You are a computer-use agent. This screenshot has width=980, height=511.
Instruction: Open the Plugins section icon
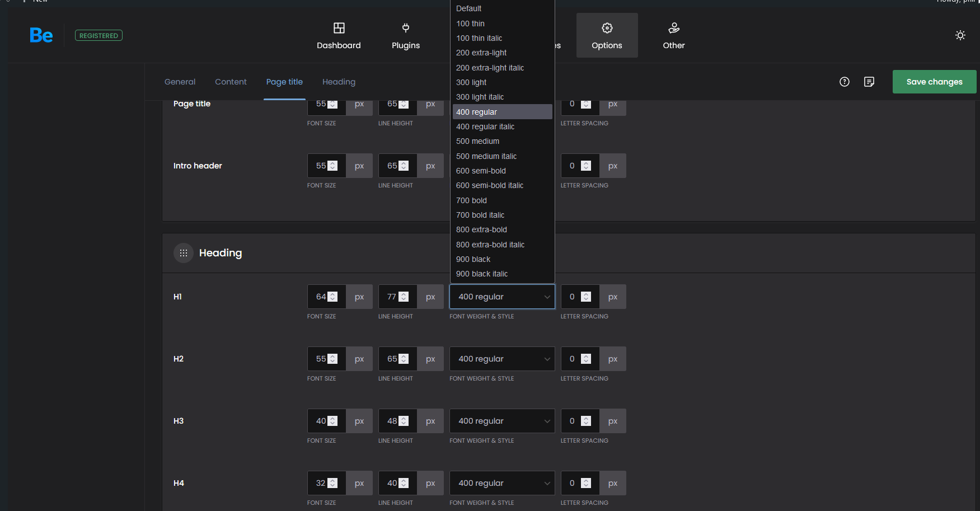coord(406,28)
